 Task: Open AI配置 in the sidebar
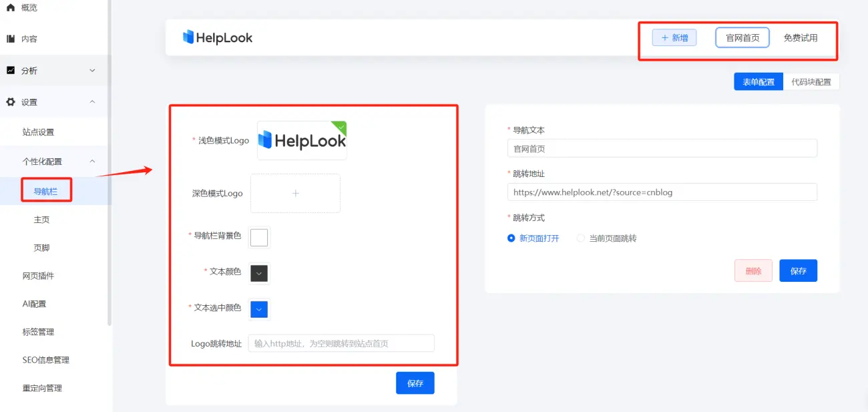point(34,304)
